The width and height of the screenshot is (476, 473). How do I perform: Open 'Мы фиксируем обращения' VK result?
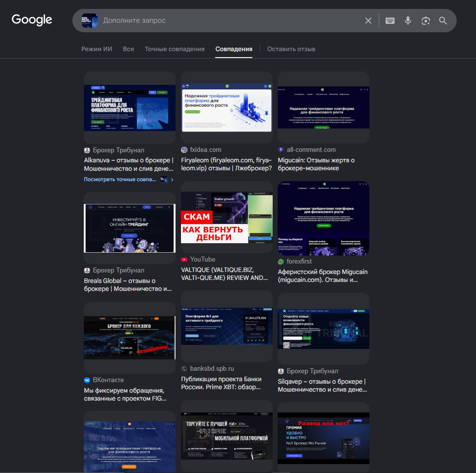125,394
